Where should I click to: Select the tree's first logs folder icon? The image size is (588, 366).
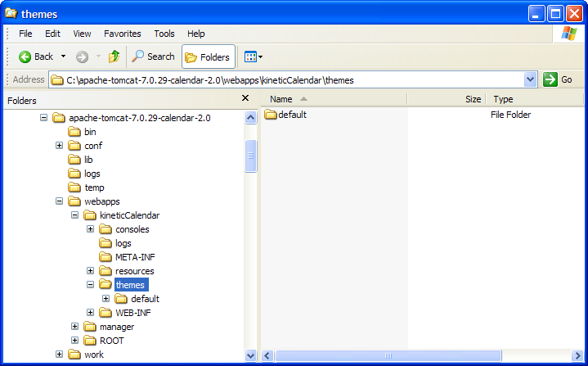coord(74,174)
